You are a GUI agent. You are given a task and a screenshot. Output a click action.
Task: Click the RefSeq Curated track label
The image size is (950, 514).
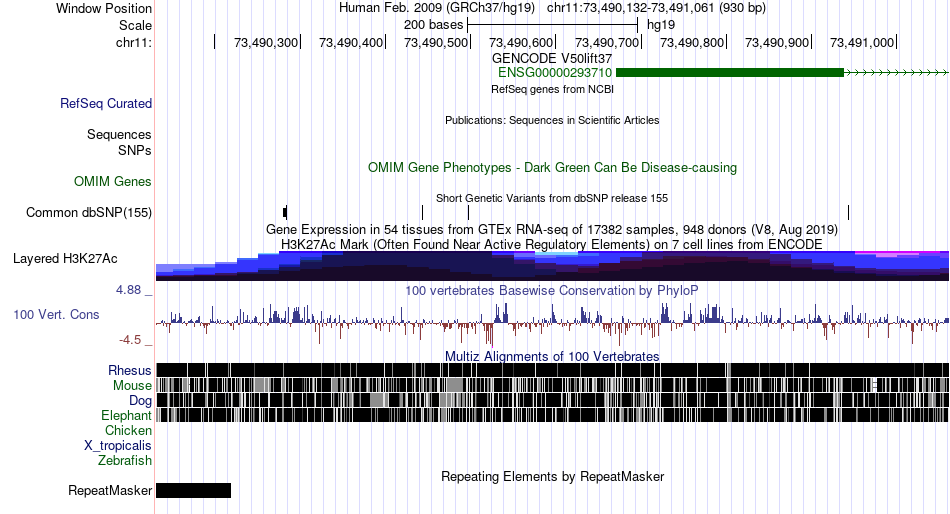tap(105, 104)
